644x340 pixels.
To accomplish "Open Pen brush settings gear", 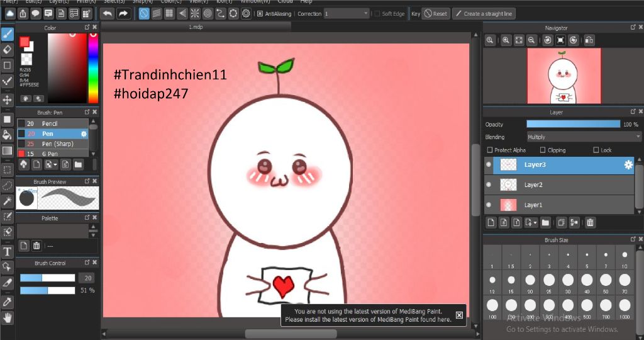I will (84, 133).
